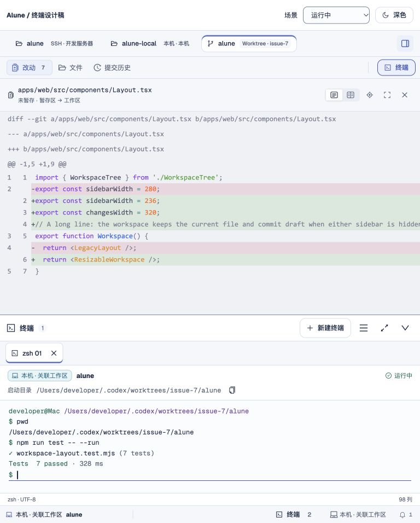Click the Worktree · issue-7 badge
Screen dimensions: 420x523
(x=265, y=44)
